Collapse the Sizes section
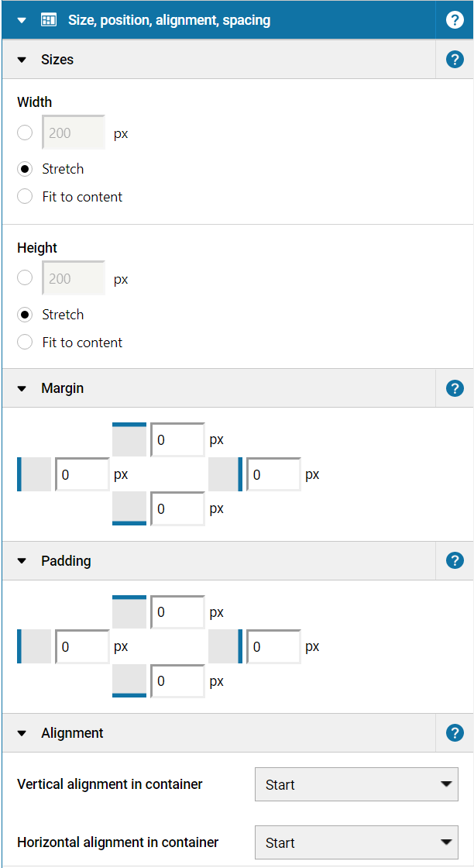This screenshot has width=474, height=868. point(22,60)
